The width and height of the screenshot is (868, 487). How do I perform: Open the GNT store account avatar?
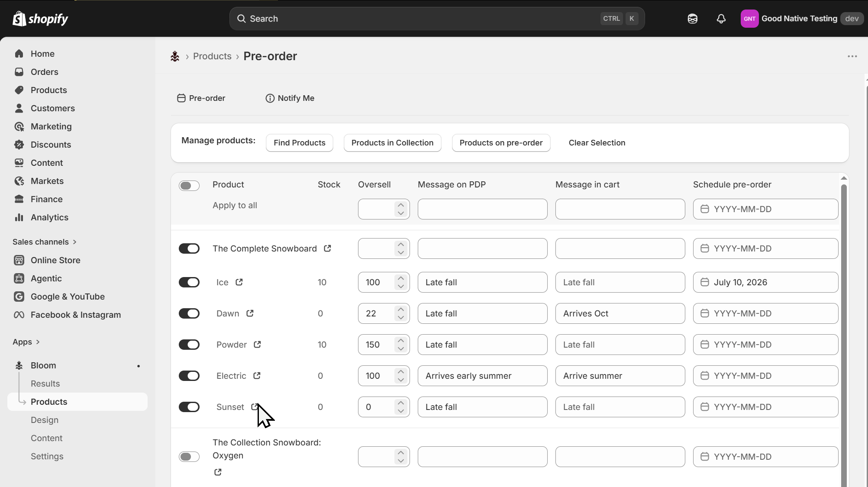coord(749,19)
